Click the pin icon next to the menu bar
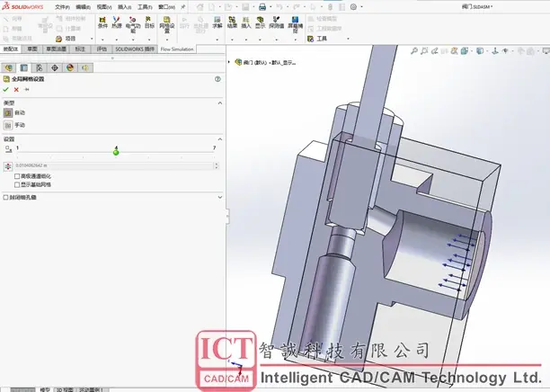This screenshot has height=392, width=550. coord(182,6)
